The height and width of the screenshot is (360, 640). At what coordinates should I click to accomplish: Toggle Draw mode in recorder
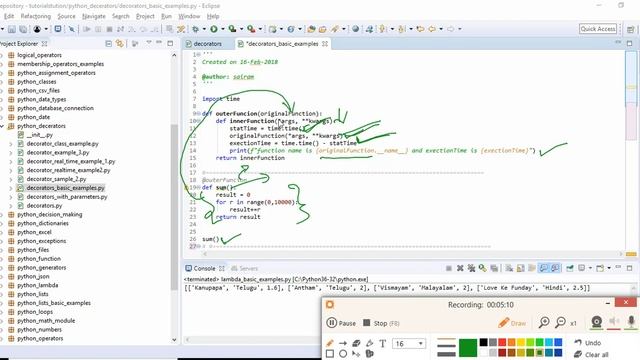point(512,323)
